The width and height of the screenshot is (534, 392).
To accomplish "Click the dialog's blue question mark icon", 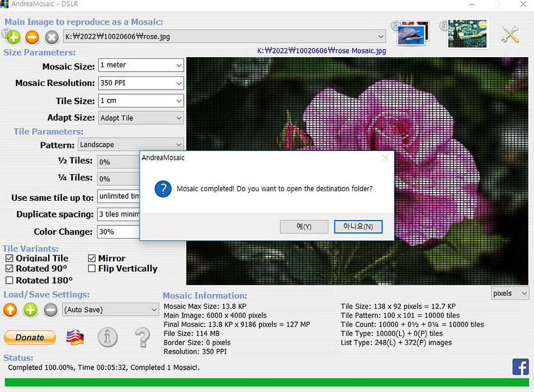I will [x=163, y=189].
